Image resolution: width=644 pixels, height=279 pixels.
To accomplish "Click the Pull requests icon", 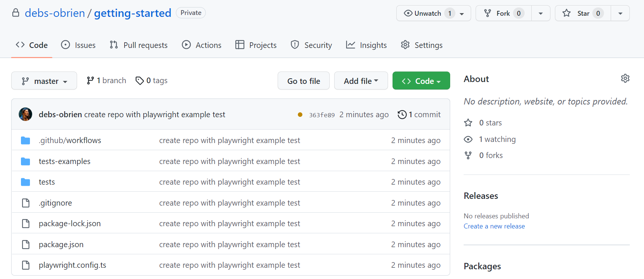I will point(114,45).
